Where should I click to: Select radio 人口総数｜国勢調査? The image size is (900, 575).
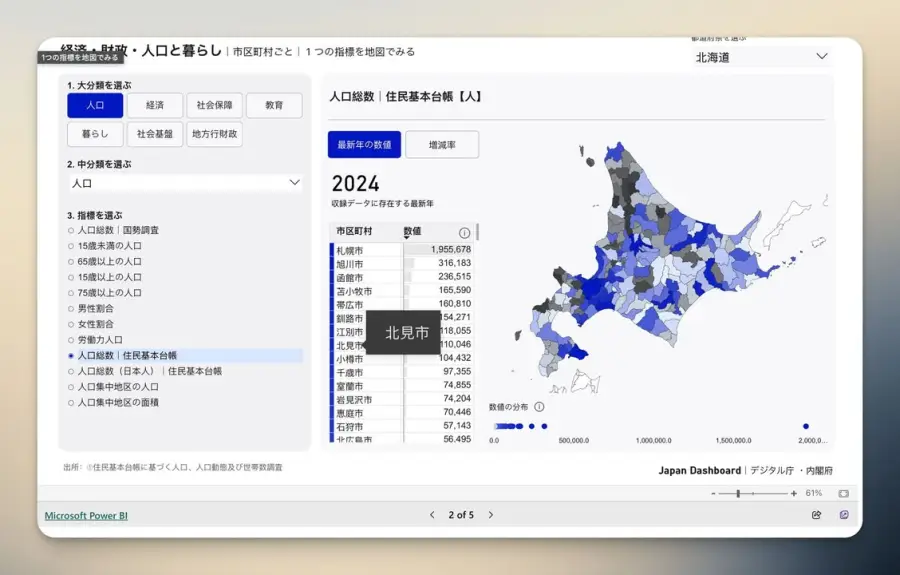pos(114,230)
